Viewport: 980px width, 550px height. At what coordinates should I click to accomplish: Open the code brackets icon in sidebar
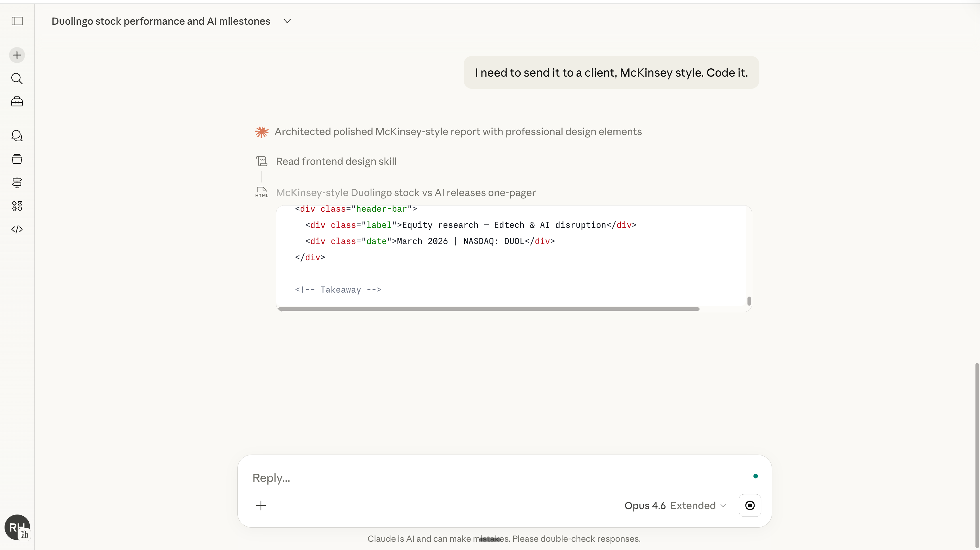click(17, 229)
